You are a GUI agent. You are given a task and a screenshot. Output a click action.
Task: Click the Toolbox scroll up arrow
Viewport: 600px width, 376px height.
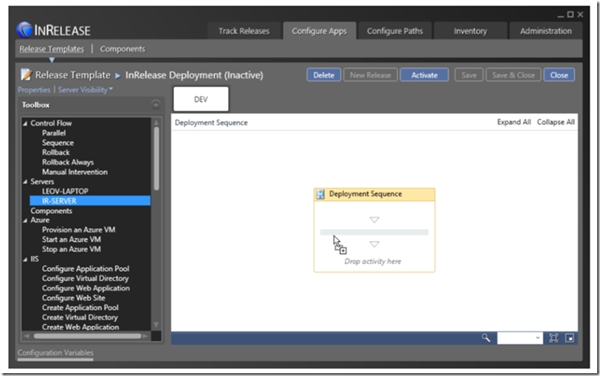pyautogui.click(x=156, y=122)
